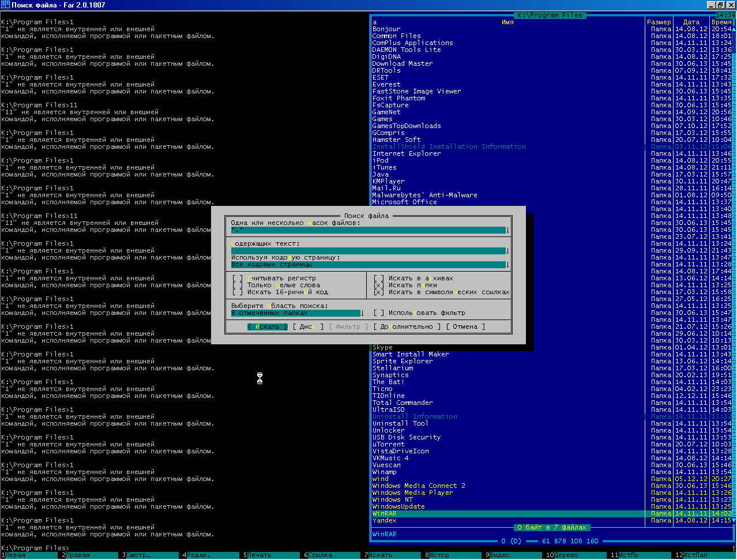Toggle Только целые слова checkbox
The image size is (737, 560).
coord(238,285)
